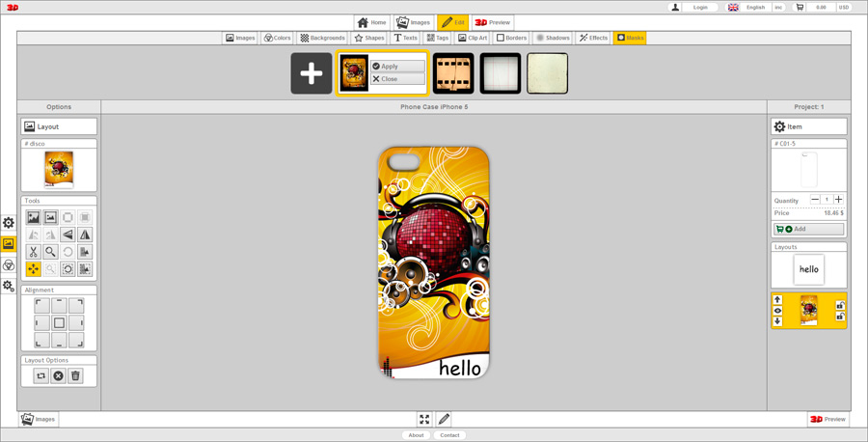Click the swap/replace layout option icon
This screenshot has width=868, height=442.
coord(41,376)
